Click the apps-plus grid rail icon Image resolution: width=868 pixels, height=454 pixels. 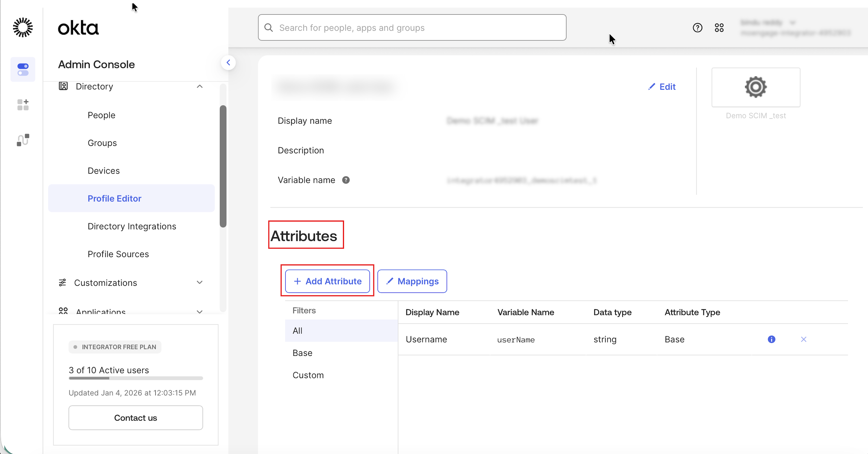click(23, 105)
